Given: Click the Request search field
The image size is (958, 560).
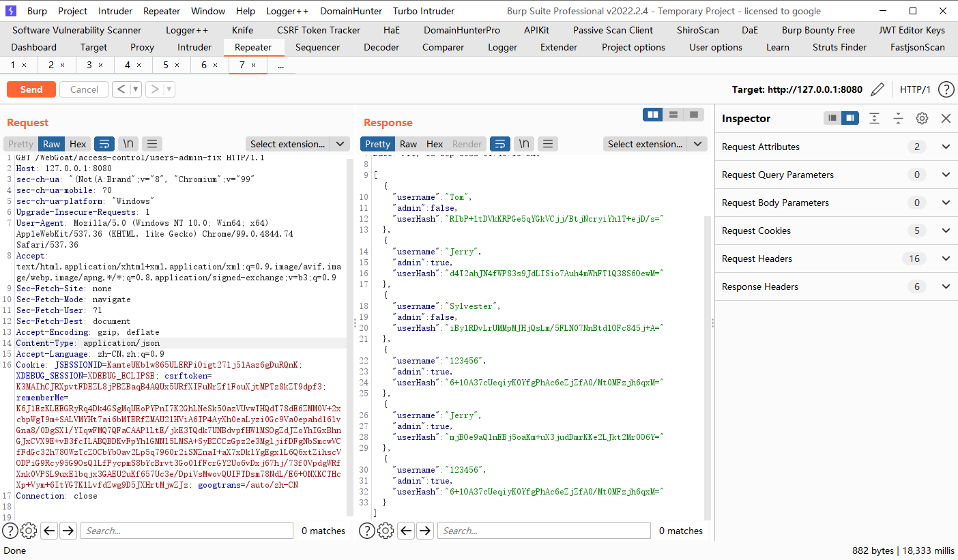Looking at the screenshot, I should pos(186,531).
